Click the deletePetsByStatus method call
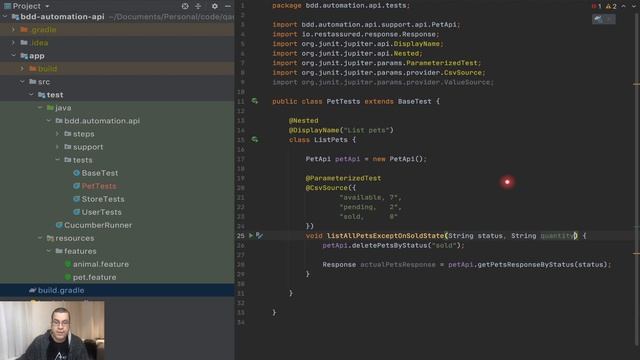 pyautogui.click(x=389, y=245)
